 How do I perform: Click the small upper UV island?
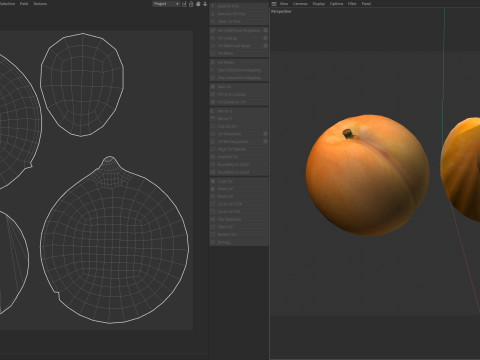[x=82, y=85]
